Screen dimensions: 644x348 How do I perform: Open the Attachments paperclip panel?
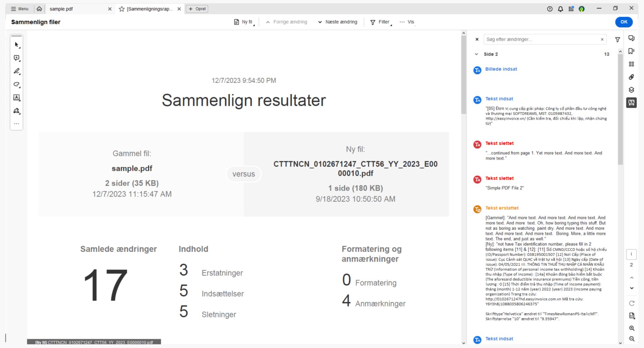(631, 77)
